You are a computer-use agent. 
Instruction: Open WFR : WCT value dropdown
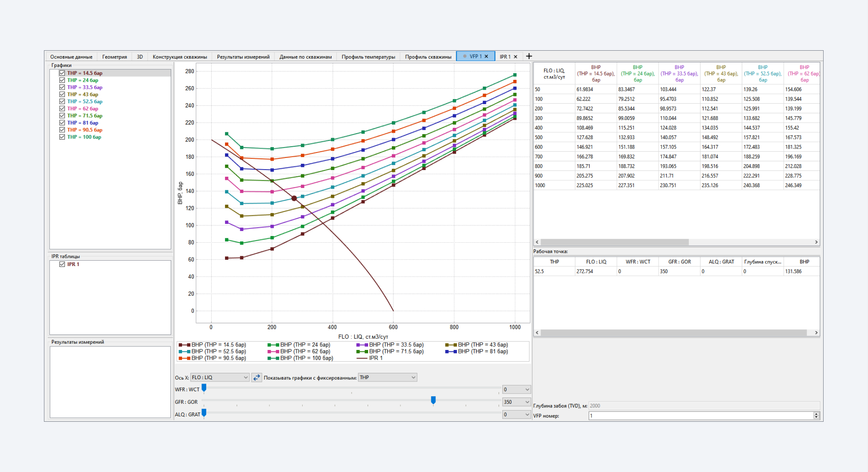pos(516,389)
